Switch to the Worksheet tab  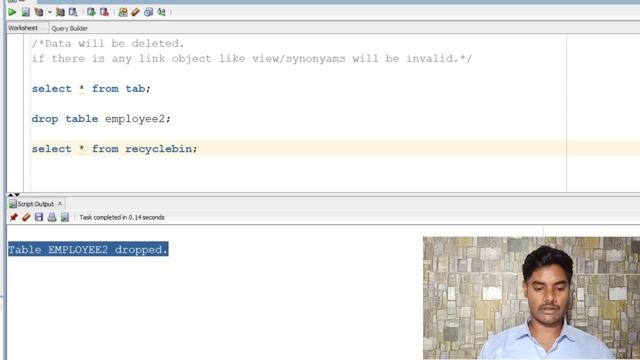click(x=23, y=28)
